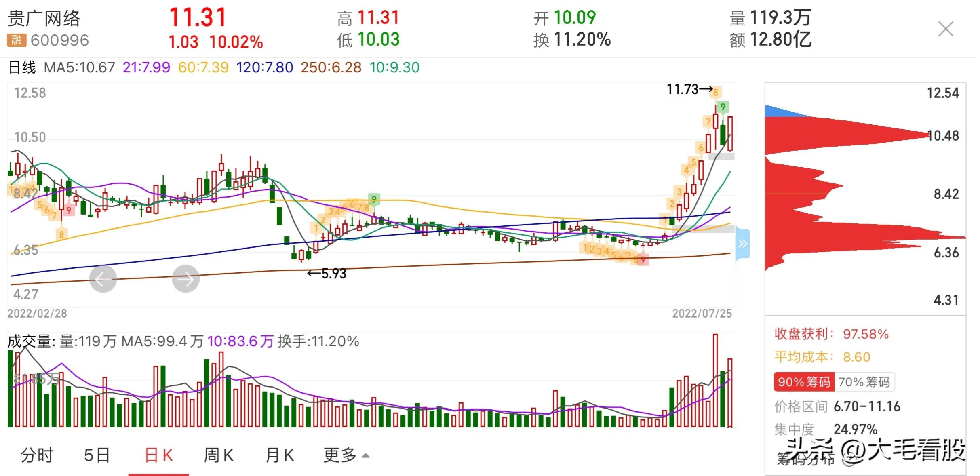Click the 价格区间 6.70-11.16 value
The image size is (980, 476).
867,406
